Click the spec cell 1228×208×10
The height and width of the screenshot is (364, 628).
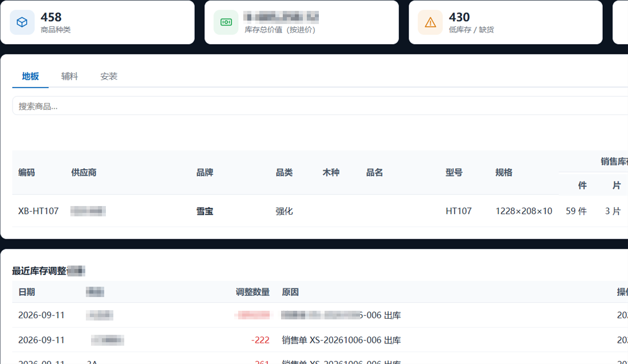(x=524, y=211)
